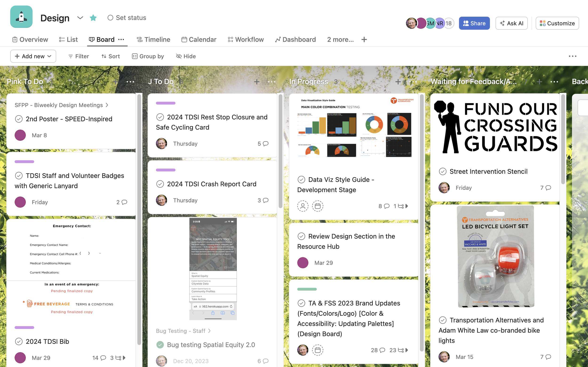Open the Calendar view
588x367 pixels.
pyautogui.click(x=199, y=39)
